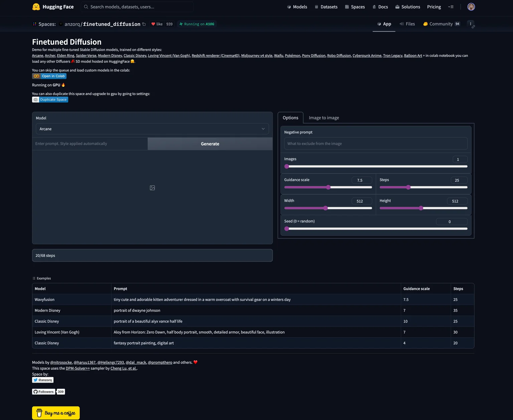Go to the Pricing page
The image size is (513, 420).
tap(434, 7)
